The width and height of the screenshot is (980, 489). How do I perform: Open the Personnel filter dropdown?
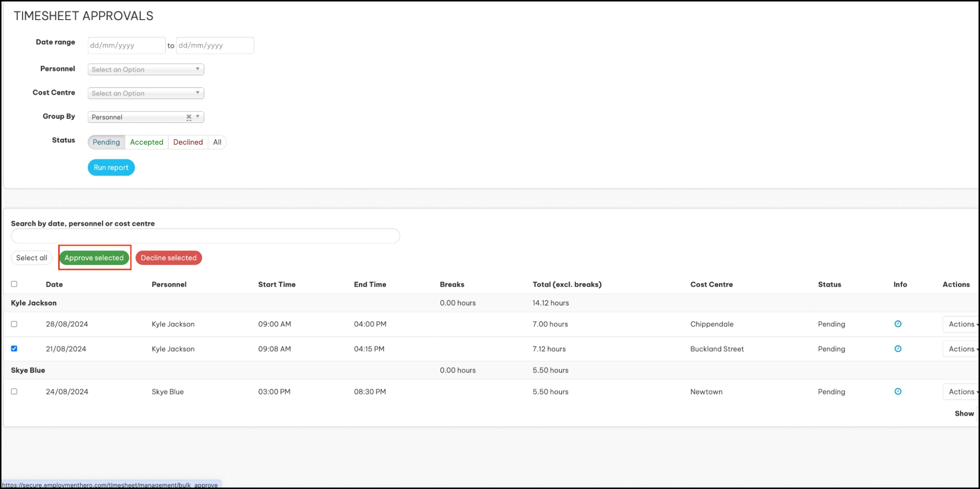click(x=146, y=69)
